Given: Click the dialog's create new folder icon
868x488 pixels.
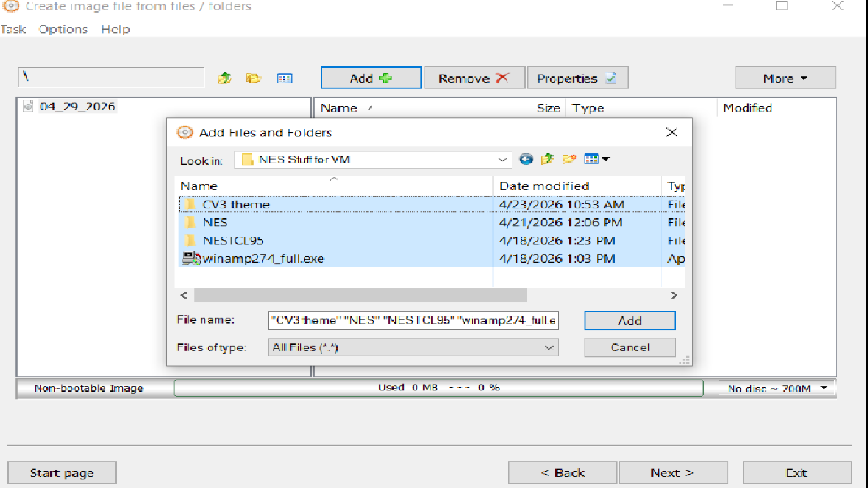Looking at the screenshot, I should tap(569, 159).
